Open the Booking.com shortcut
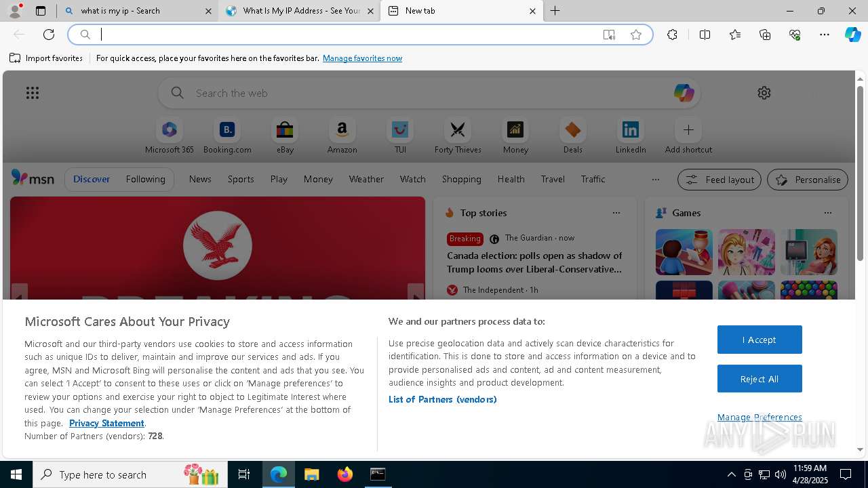The height and width of the screenshot is (488, 868). tap(227, 136)
